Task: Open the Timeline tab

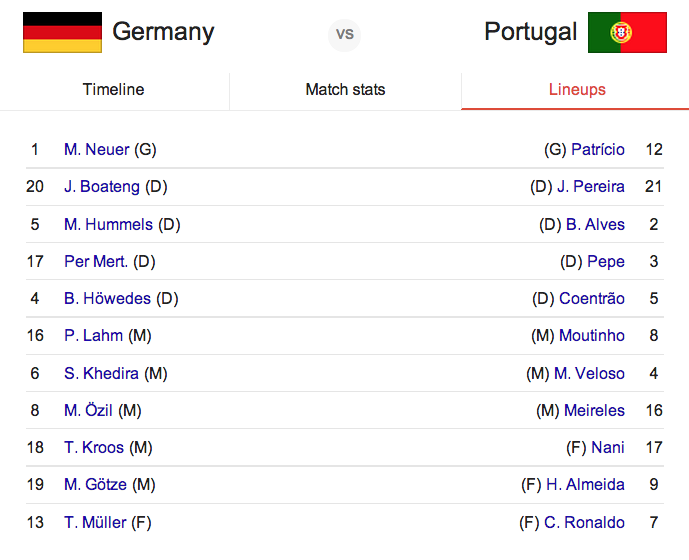Action: pos(113,90)
